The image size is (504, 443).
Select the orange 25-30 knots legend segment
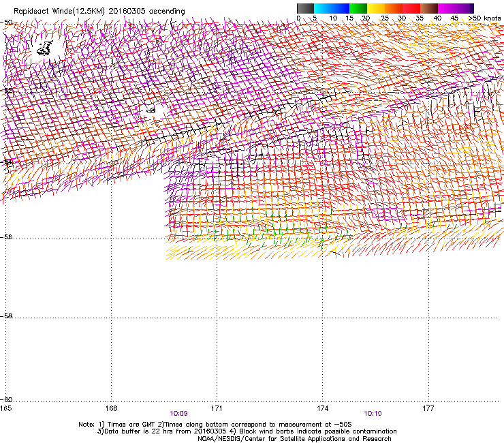[x=394, y=8]
